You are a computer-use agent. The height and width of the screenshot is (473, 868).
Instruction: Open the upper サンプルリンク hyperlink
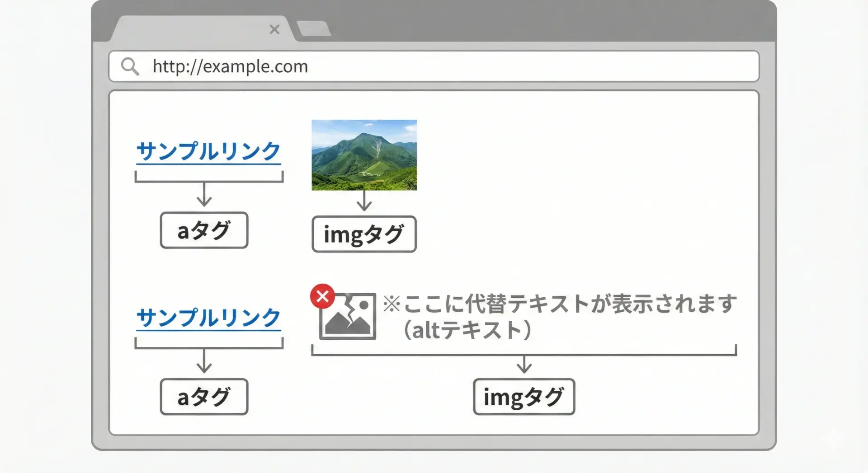[x=208, y=151]
